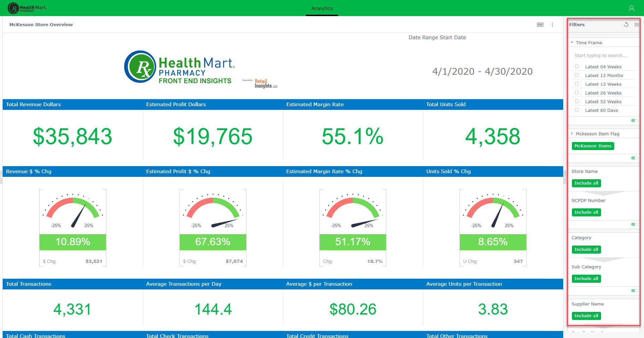Click the 8.65% units change value

[x=493, y=242]
